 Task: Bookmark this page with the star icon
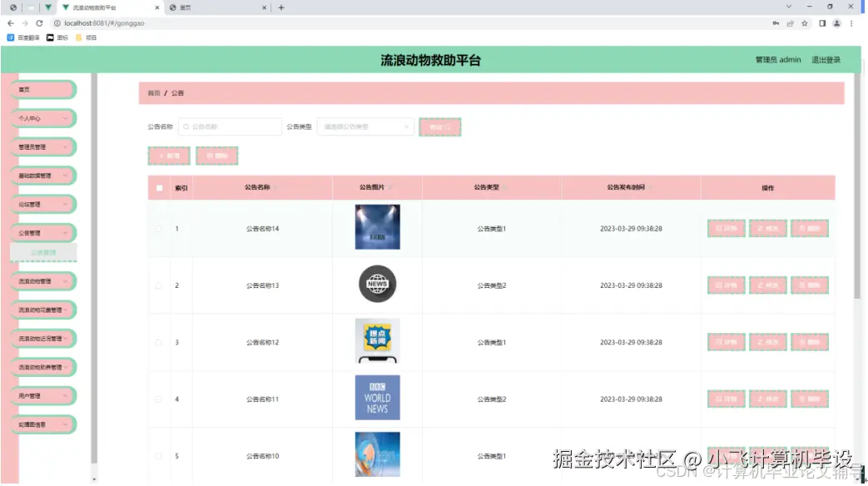click(x=805, y=23)
